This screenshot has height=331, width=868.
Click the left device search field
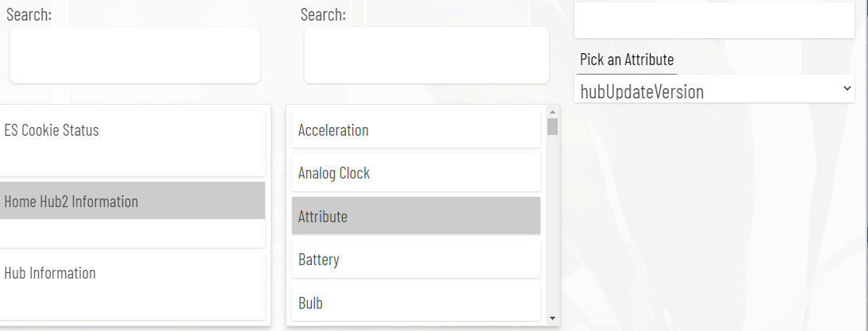point(135,55)
